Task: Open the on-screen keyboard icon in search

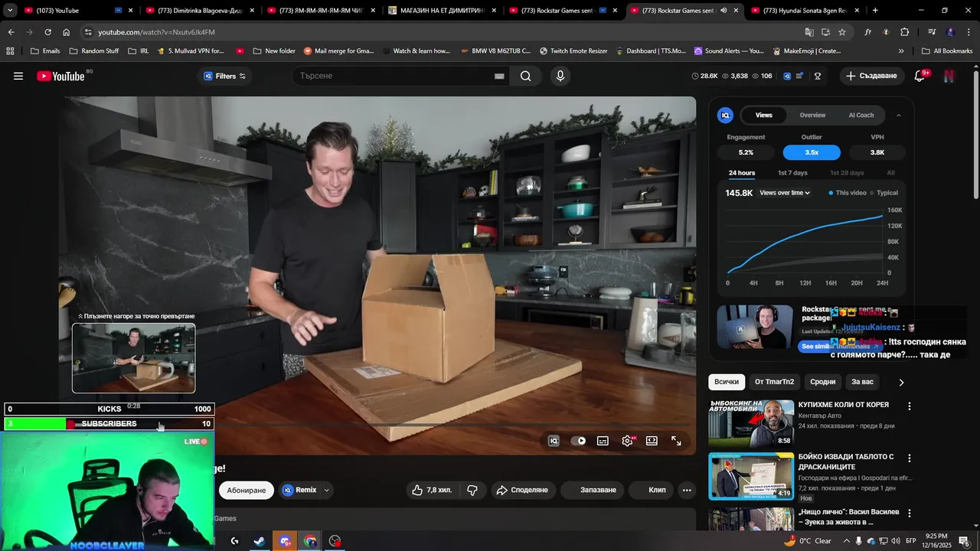Action: [x=499, y=76]
